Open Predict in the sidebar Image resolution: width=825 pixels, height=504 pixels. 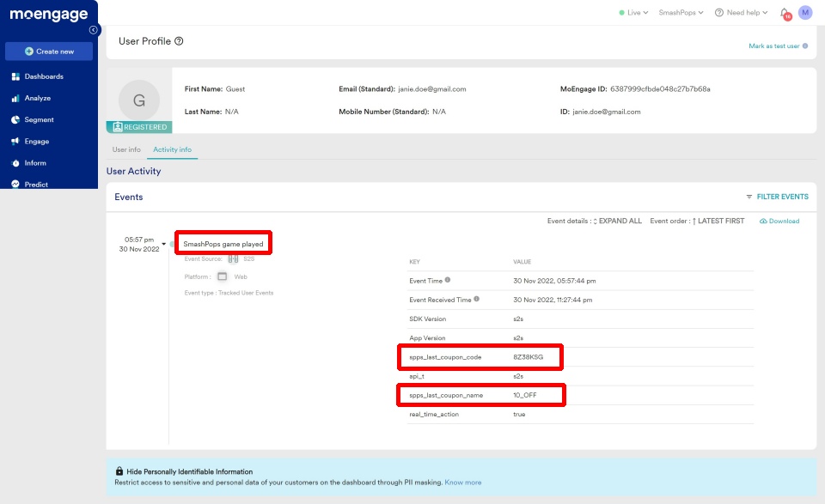coord(36,184)
